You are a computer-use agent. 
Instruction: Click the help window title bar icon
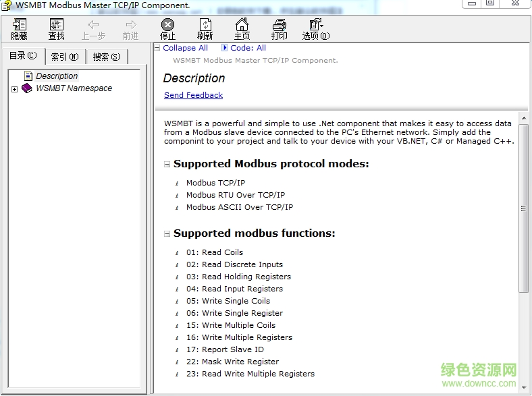tap(7, 5)
